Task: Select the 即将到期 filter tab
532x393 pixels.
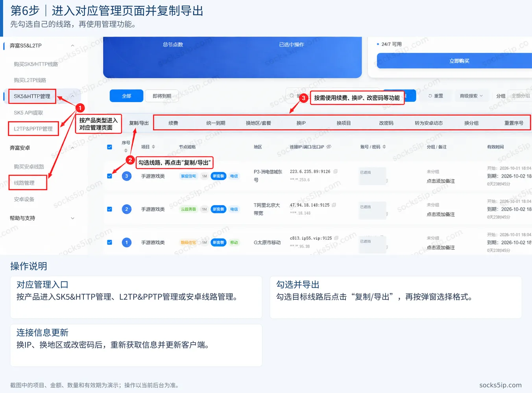Action: click(x=162, y=96)
